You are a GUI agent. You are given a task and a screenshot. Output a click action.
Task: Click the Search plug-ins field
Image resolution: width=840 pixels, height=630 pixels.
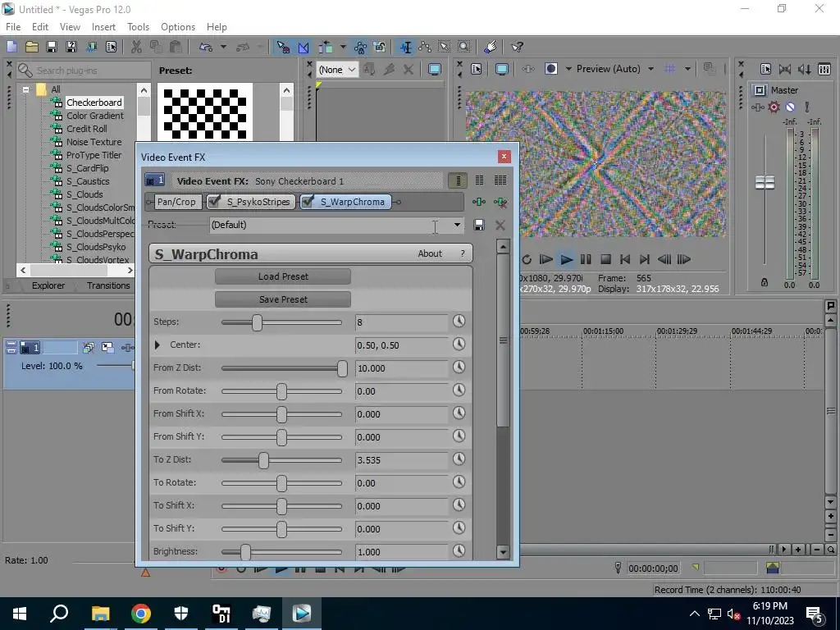click(x=83, y=71)
